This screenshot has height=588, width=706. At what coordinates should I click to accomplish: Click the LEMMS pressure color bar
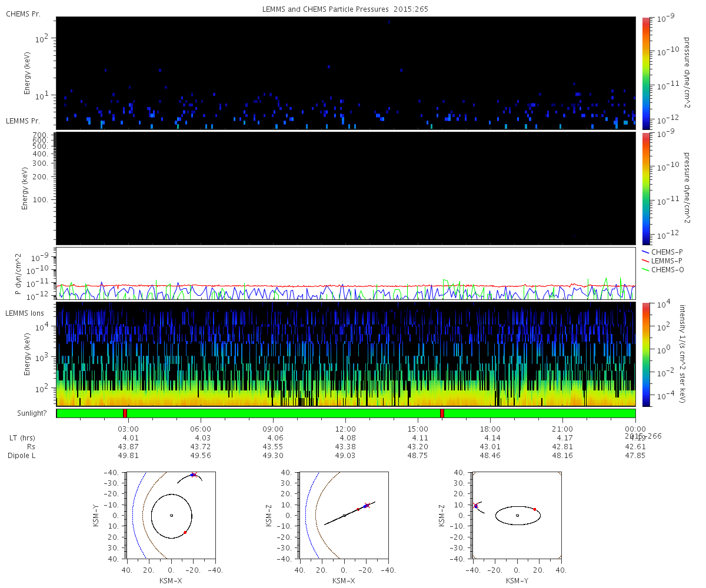click(x=646, y=188)
